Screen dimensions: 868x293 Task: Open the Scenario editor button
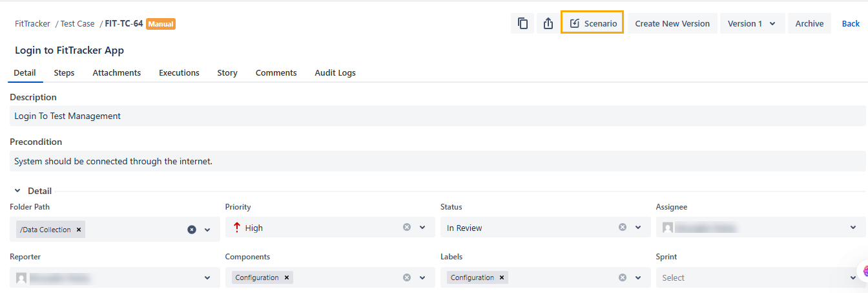pos(592,23)
